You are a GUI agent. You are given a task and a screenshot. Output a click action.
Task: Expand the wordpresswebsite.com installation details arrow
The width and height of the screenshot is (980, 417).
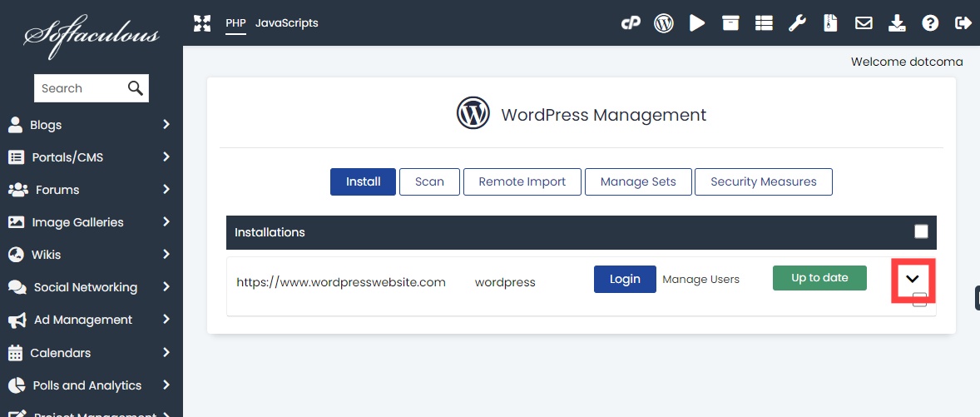913,280
